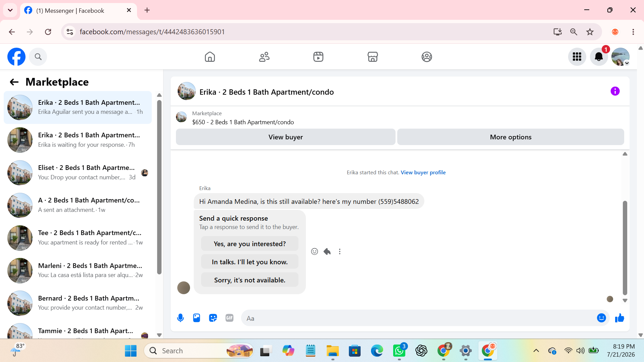The width and height of the screenshot is (644, 362).
Task: Open Bernard's conversation
Action: pyautogui.click(x=78, y=303)
